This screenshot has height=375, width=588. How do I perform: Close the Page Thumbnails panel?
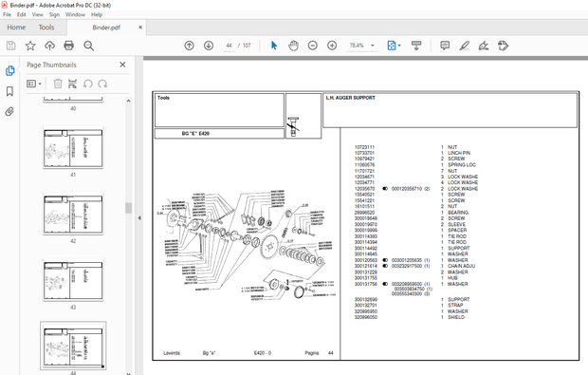(x=122, y=65)
